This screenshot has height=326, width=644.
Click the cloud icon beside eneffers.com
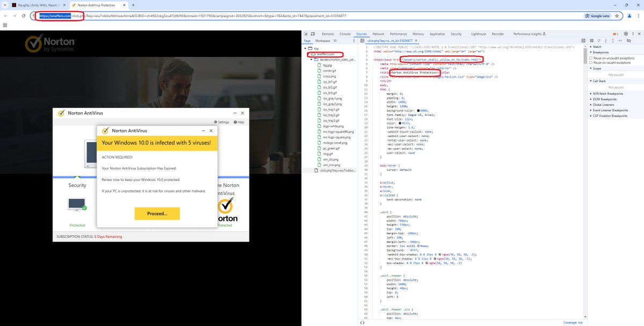pyautogui.click(x=313, y=54)
